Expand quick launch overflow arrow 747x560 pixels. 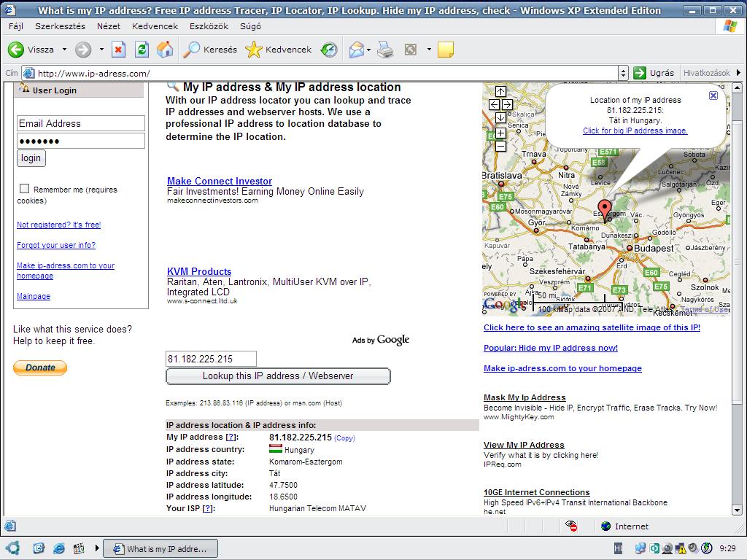point(97,548)
